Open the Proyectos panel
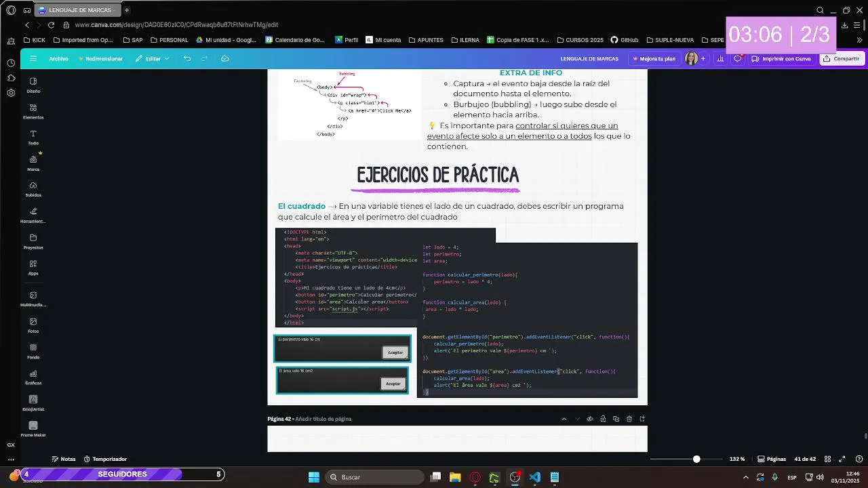This screenshot has width=868, height=488. (x=33, y=241)
